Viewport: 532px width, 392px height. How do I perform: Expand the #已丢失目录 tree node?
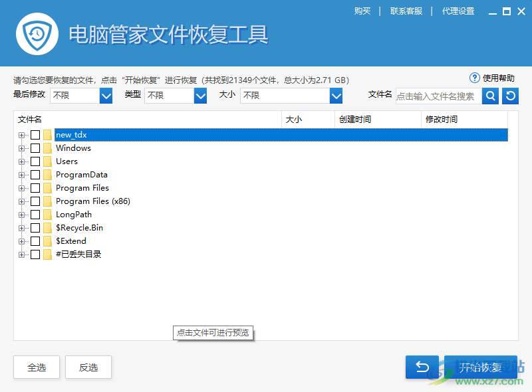[21, 254]
